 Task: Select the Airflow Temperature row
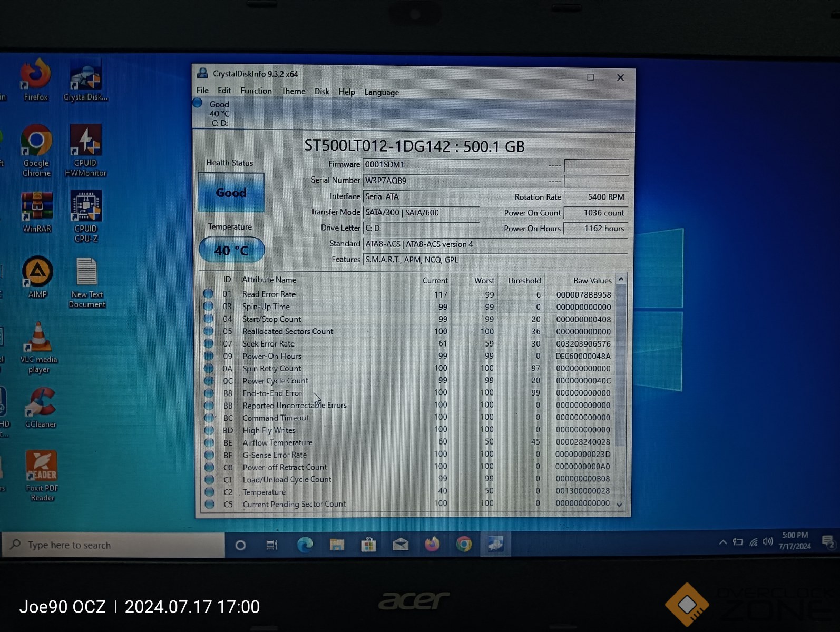point(407,442)
